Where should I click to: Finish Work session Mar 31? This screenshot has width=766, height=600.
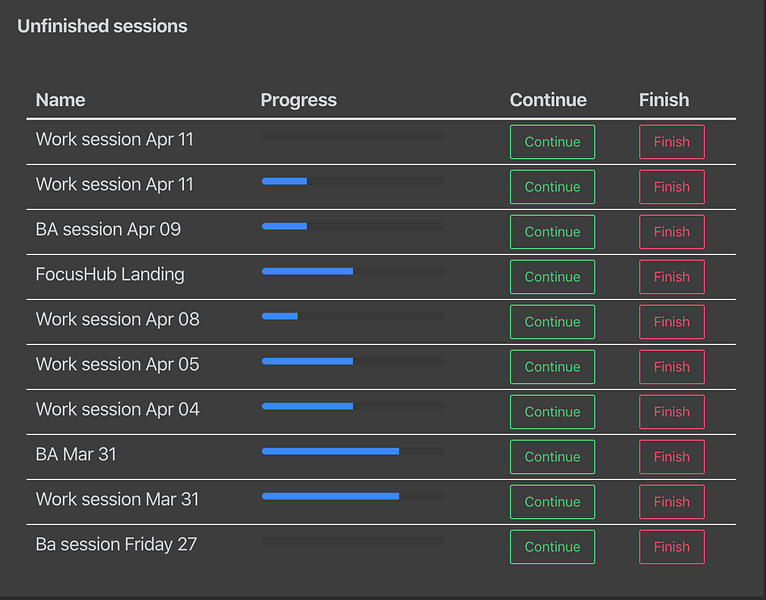click(672, 501)
